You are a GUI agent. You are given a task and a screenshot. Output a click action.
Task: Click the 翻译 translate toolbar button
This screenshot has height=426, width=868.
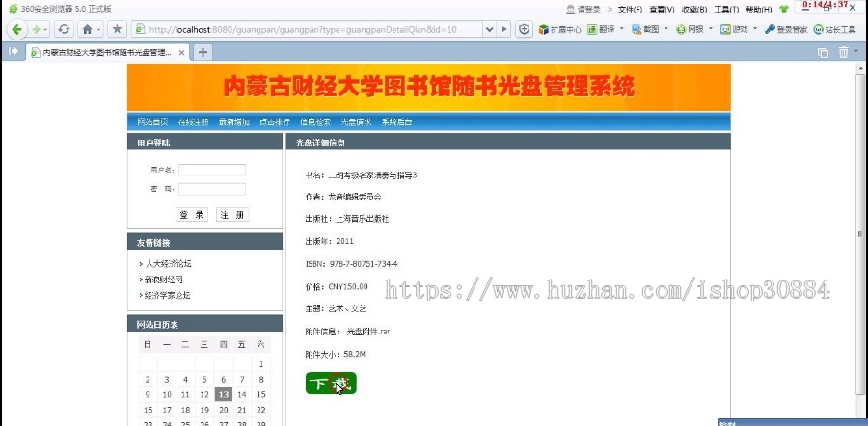click(x=601, y=29)
